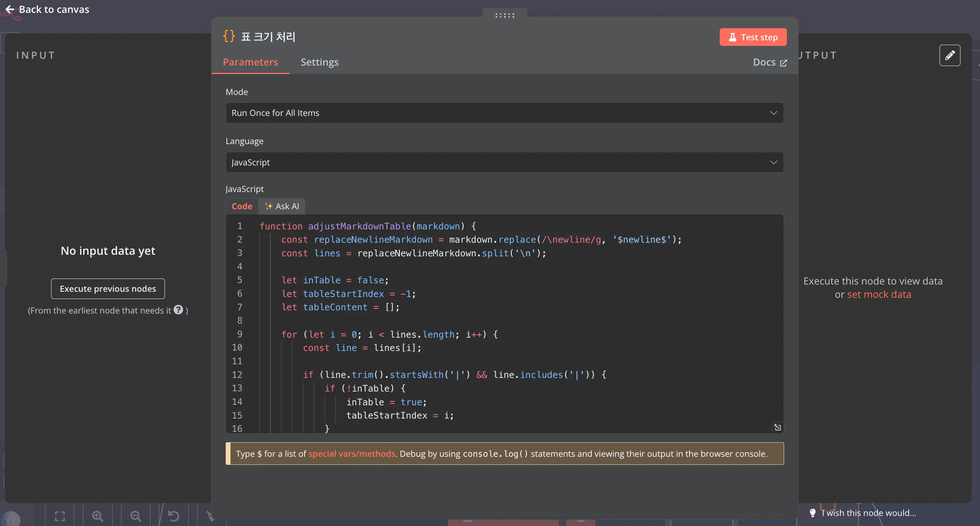This screenshot has height=526, width=980.
Task: Select the Parameters tab
Action: point(250,62)
